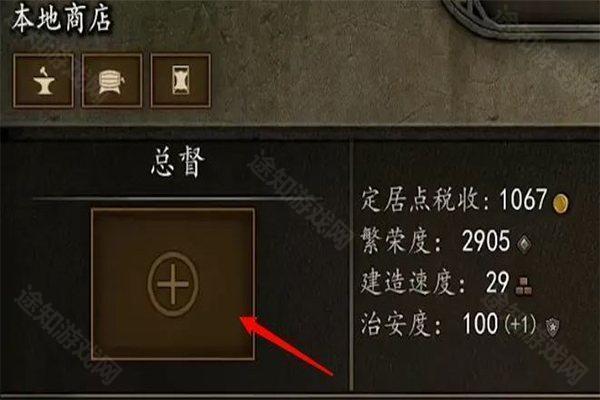The image size is (600, 400).
Task: Click the gold coin icon beside 1067
Action: click(561, 202)
